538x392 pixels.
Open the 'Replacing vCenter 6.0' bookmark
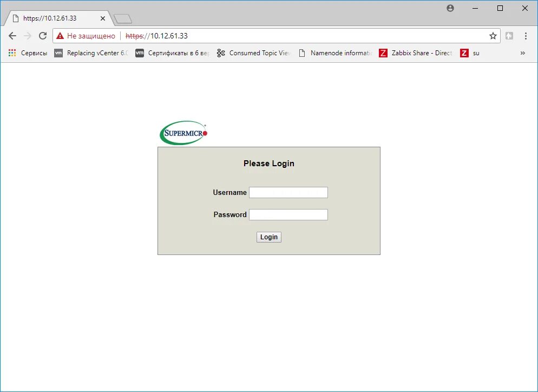[x=91, y=53]
